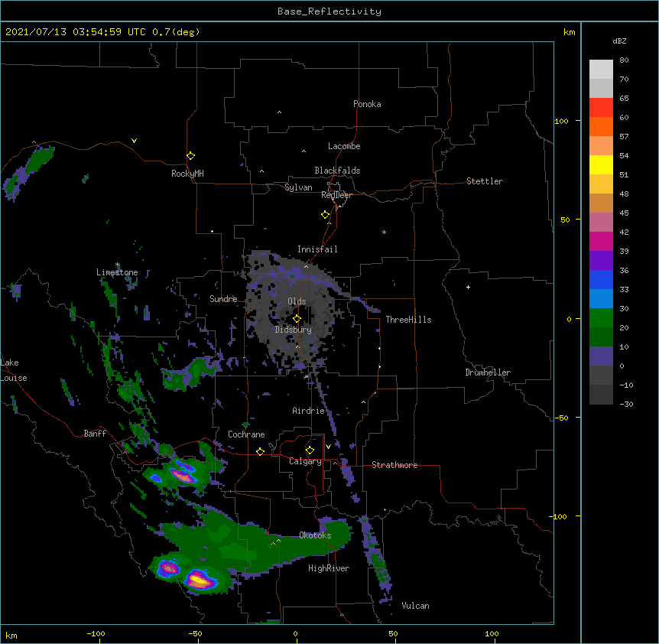Click the Sylvan label

298,187
